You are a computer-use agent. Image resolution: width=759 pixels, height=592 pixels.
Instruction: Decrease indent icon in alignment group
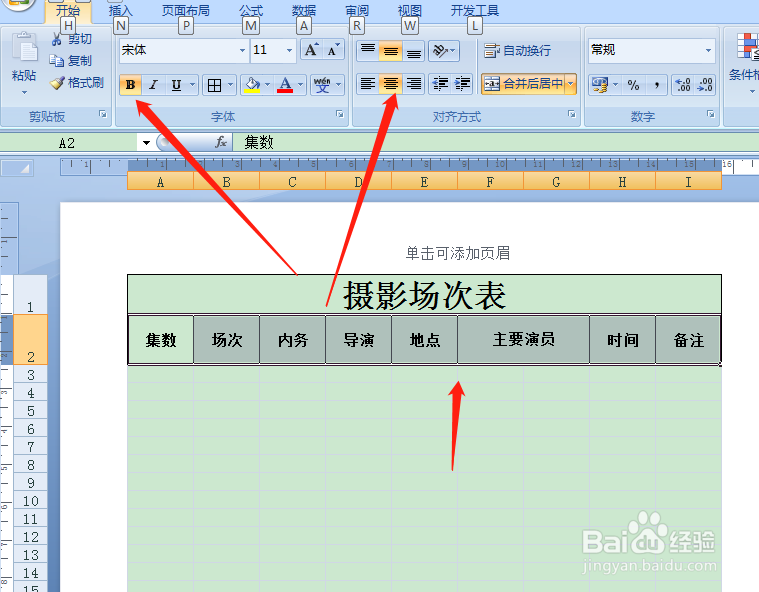pos(440,84)
